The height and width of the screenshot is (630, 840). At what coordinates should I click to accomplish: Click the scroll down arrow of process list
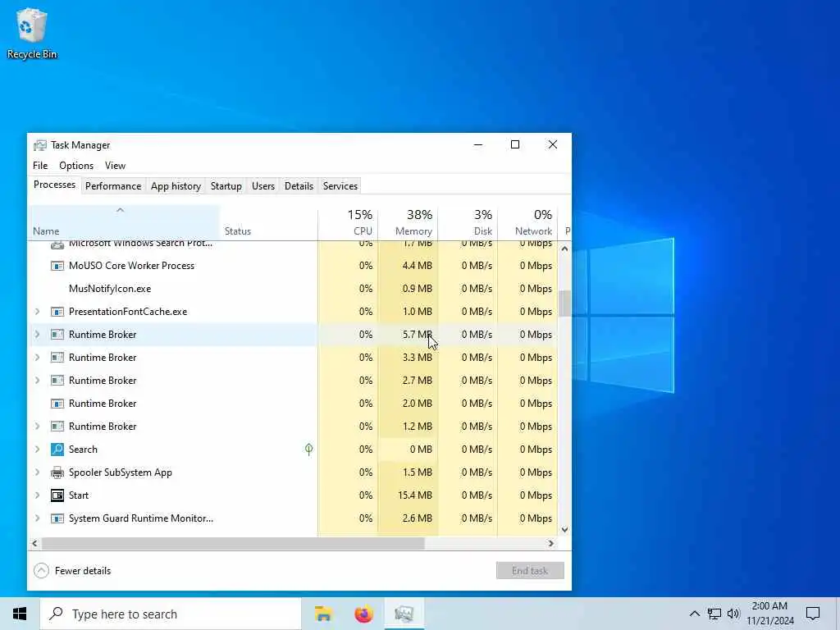(564, 530)
